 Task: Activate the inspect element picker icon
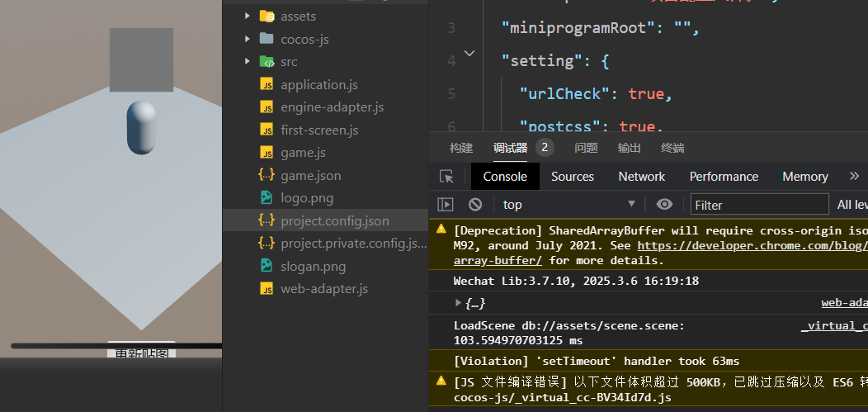pyautogui.click(x=446, y=177)
